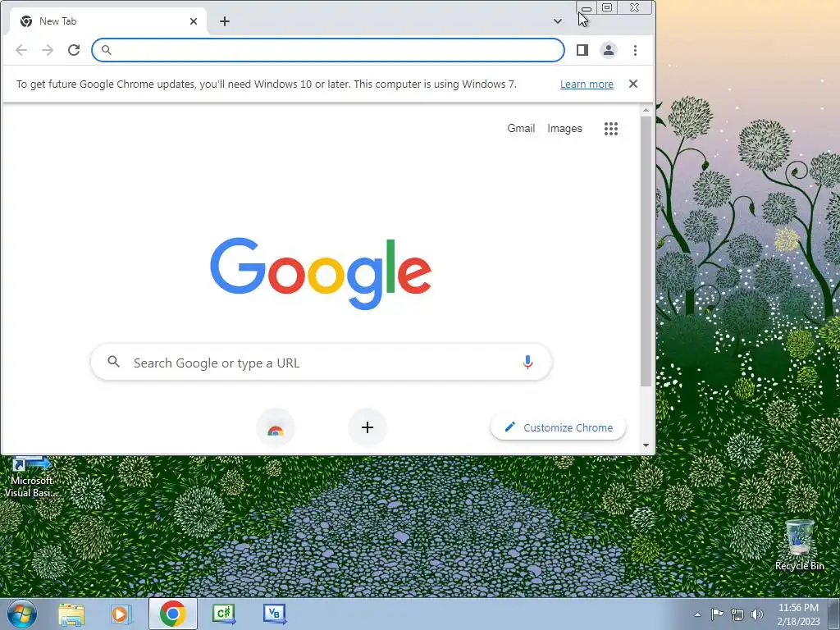Open the Chrome side panel
840x630 pixels.
point(582,50)
